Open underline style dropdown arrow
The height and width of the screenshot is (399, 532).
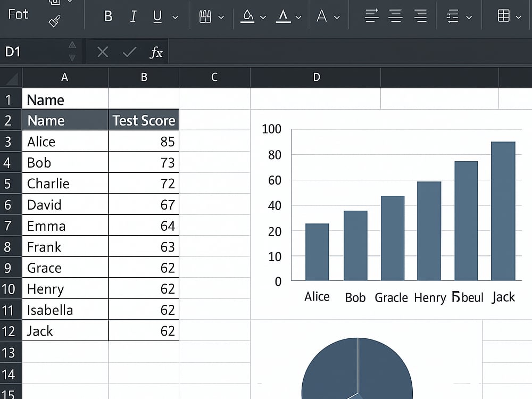pyautogui.click(x=175, y=18)
